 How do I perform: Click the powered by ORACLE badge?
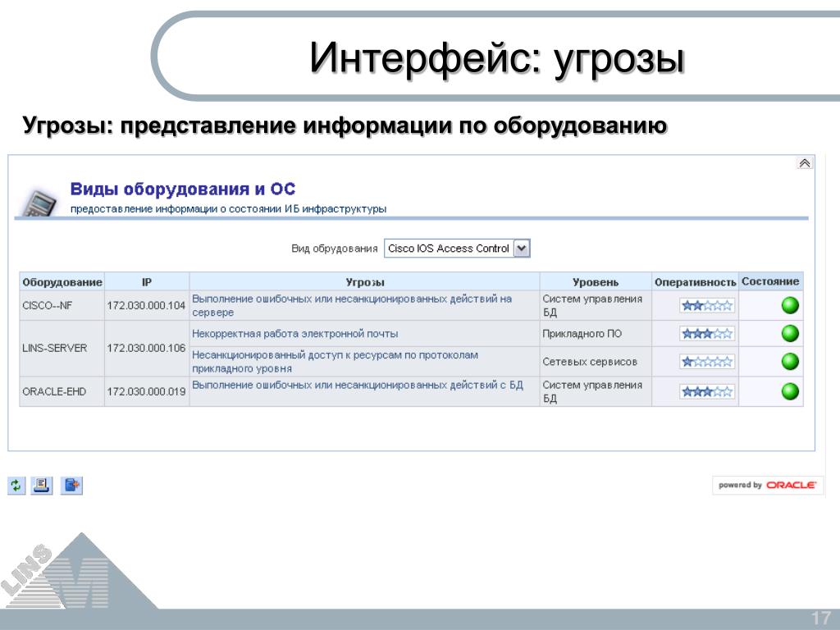coord(767,485)
